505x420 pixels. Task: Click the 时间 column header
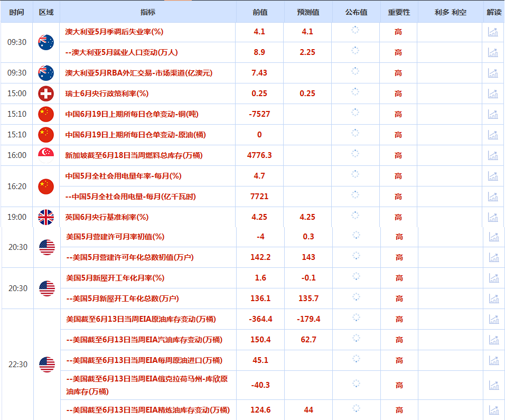[17, 12]
